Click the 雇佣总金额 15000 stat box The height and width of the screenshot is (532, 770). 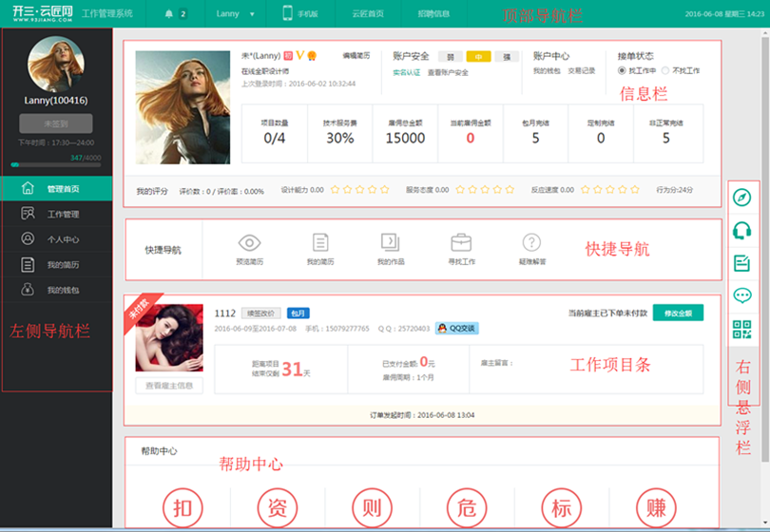click(x=405, y=133)
